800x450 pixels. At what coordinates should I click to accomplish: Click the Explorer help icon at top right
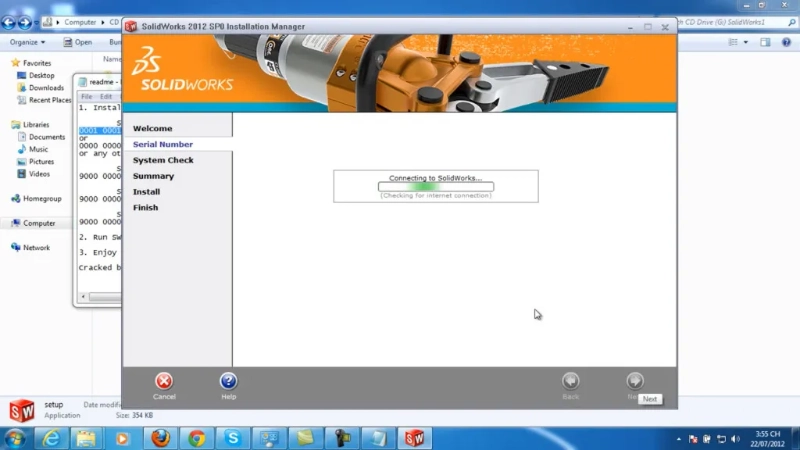click(787, 43)
